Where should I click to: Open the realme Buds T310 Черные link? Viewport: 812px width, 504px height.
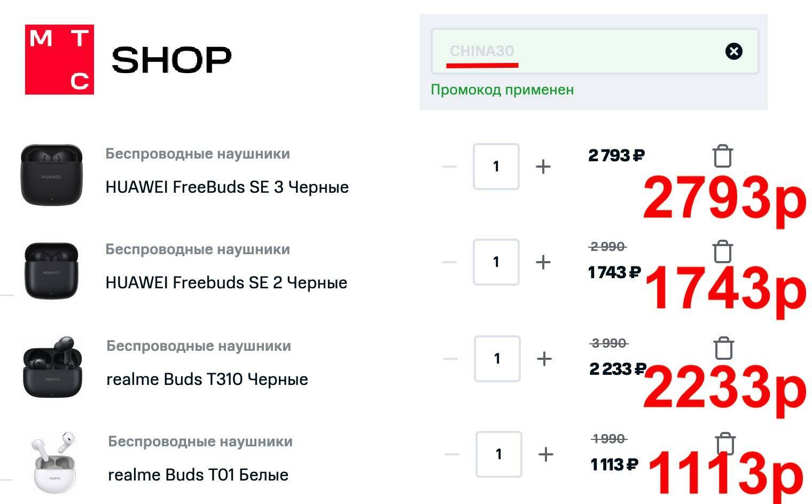tap(207, 379)
